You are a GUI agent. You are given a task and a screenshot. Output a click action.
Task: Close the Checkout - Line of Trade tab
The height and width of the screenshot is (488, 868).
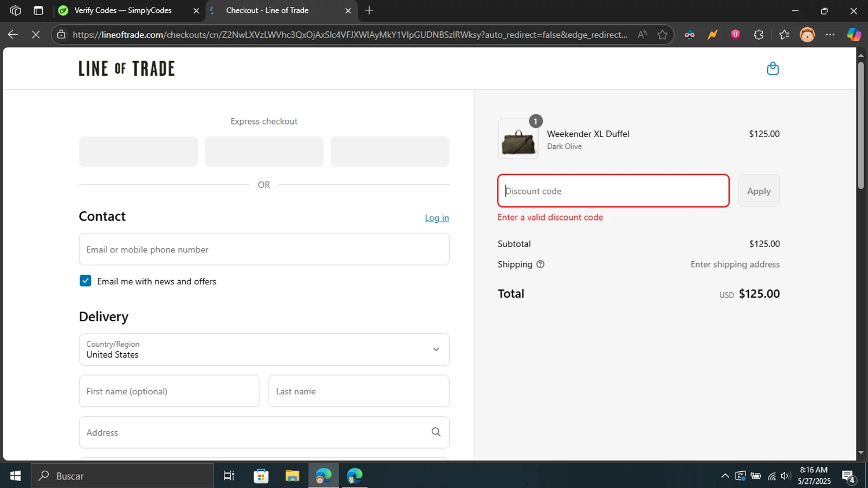[x=348, y=10]
